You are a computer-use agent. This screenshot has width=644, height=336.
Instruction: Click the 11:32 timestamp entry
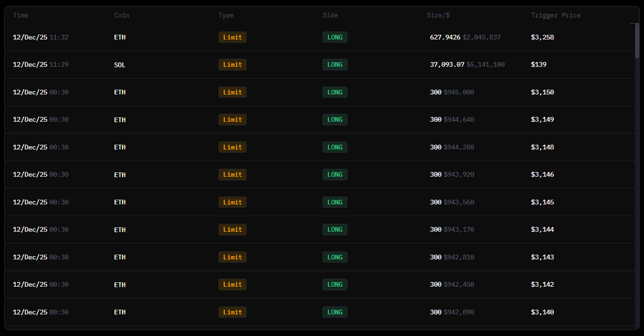click(59, 38)
